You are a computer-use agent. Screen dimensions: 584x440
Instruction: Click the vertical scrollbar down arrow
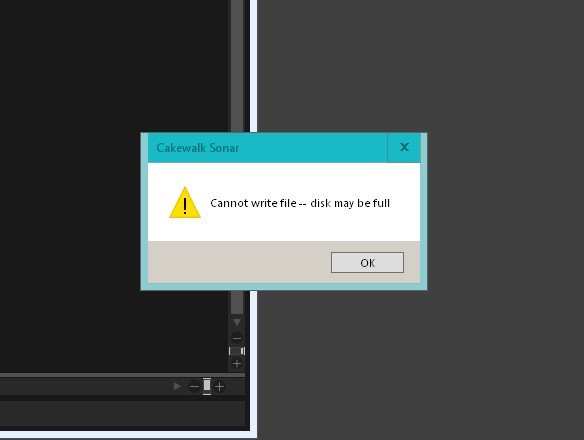(x=237, y=322)
